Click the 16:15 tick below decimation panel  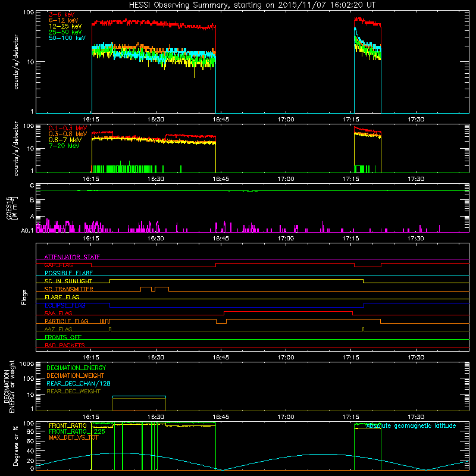[91, 417]
